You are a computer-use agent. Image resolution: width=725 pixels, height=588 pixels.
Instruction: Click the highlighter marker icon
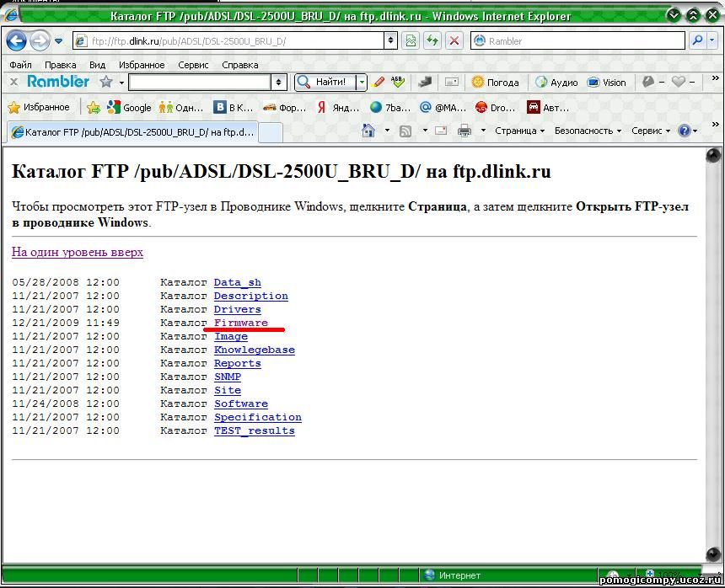(x=379, y=83)
